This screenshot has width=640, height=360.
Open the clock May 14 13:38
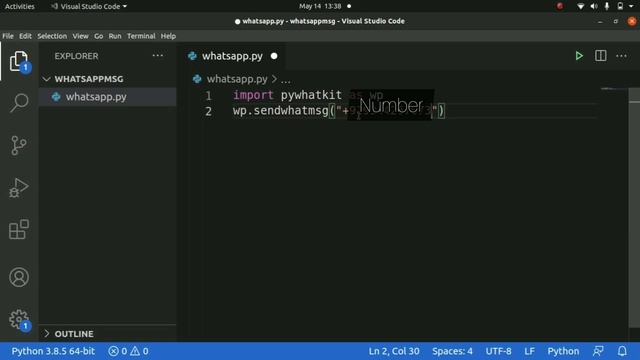point(320,6)
